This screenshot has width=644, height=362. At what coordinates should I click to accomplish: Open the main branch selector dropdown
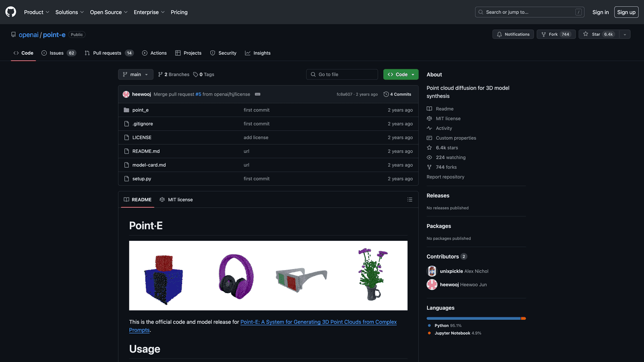(135, 74)
